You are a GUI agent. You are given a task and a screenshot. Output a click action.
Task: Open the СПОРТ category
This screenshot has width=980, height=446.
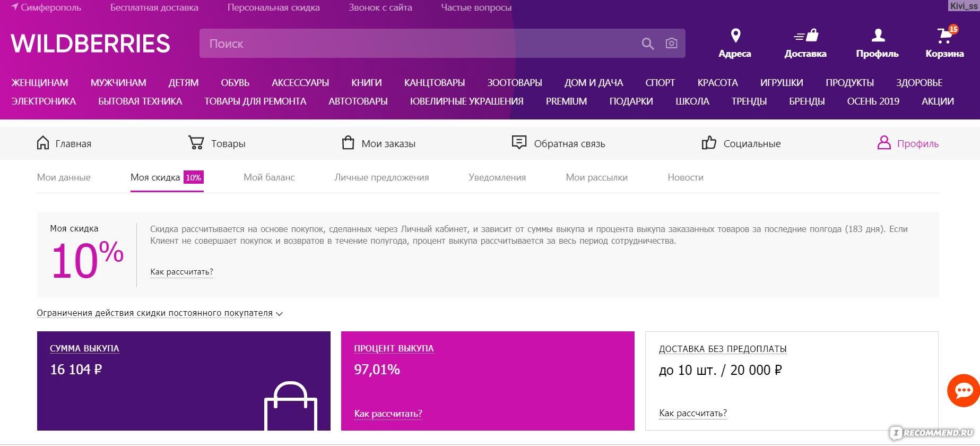click(x=660, y=83)
